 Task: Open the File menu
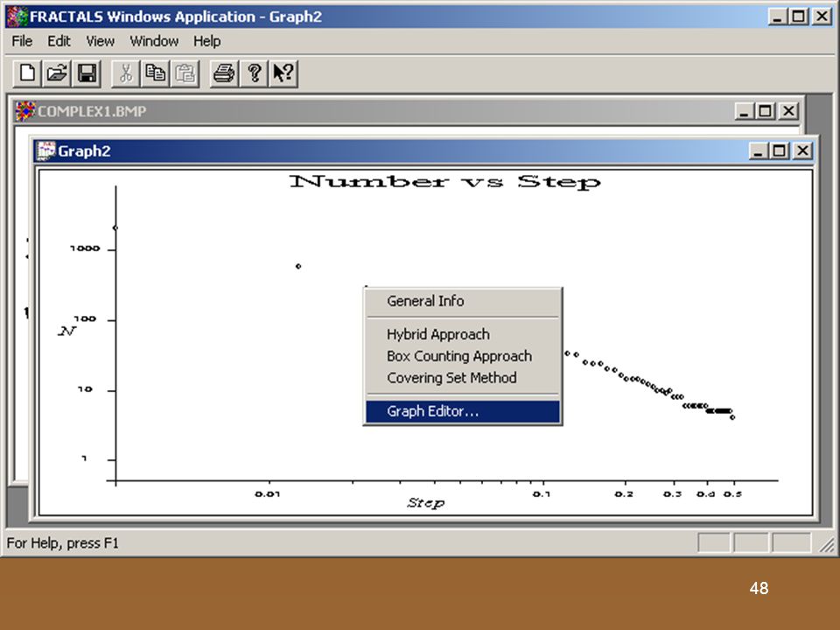[22, 41]
